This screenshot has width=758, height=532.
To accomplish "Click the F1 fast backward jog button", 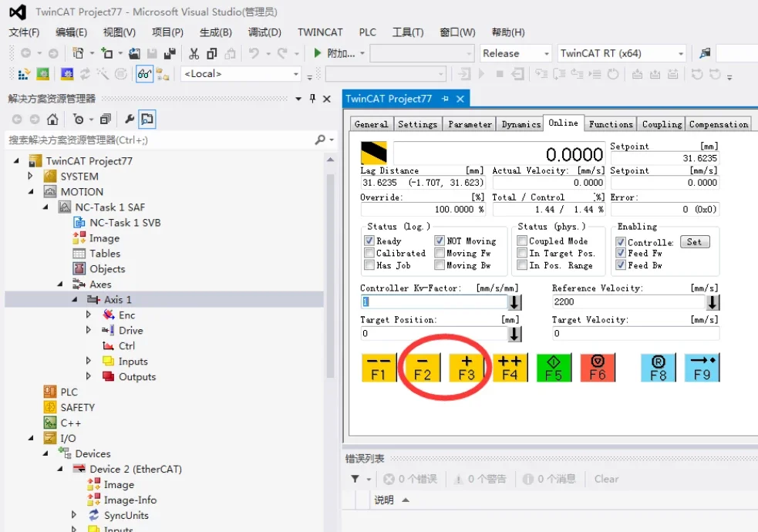I will point(378,368).
